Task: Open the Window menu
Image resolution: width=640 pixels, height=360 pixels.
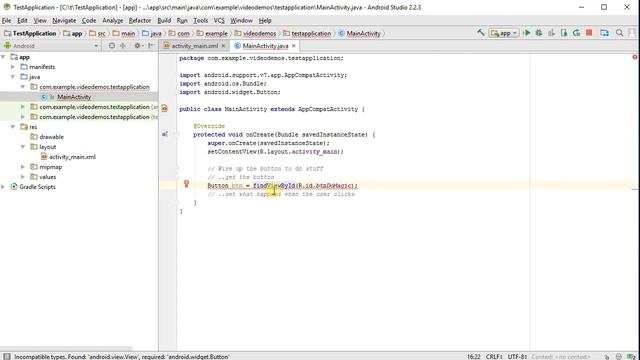Action: click(x=241, y=20)
